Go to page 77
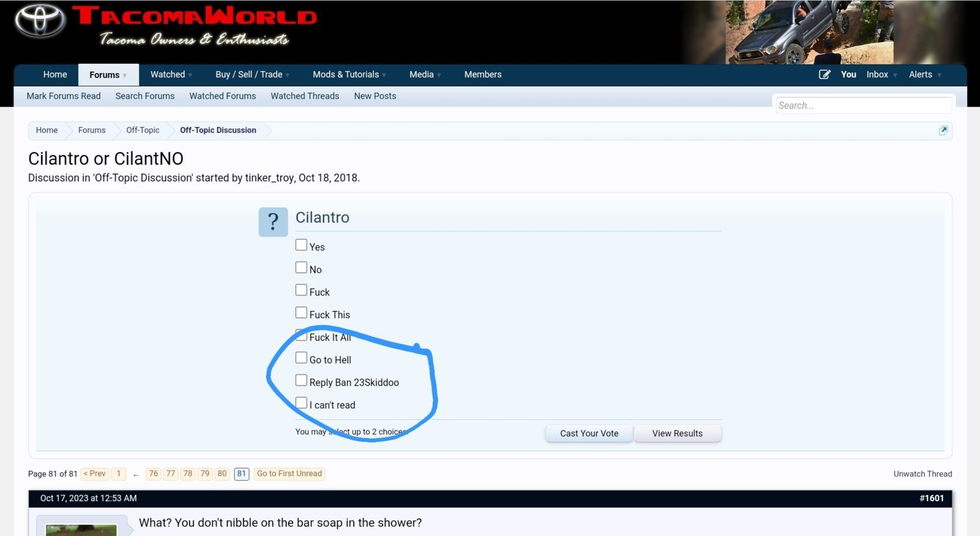 tap(171, 473)
